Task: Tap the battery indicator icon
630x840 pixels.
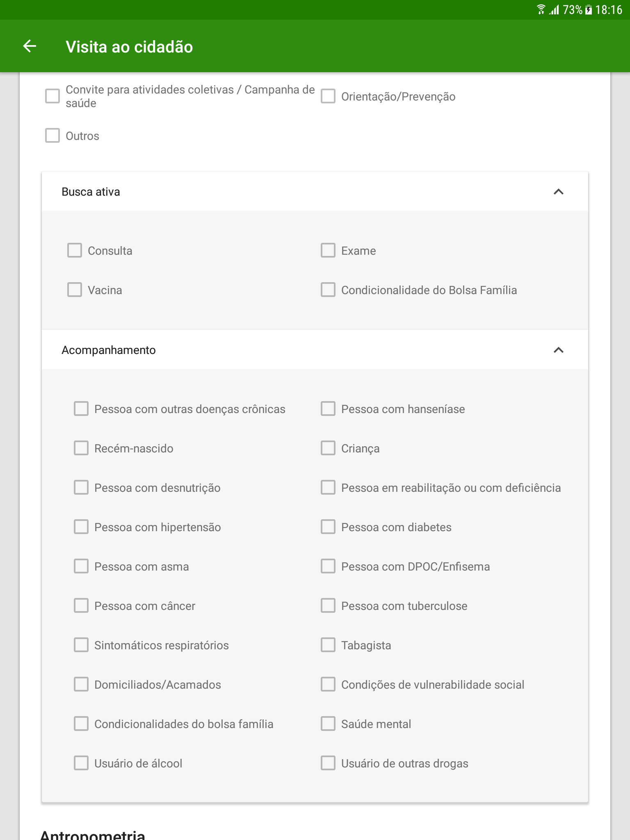Action: (x=589, y=10)
